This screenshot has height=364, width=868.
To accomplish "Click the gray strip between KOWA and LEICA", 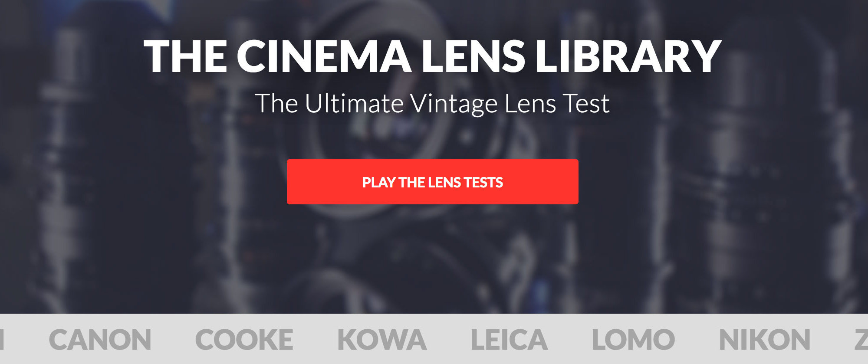I will pyautogui.click(x=449, y=339).
